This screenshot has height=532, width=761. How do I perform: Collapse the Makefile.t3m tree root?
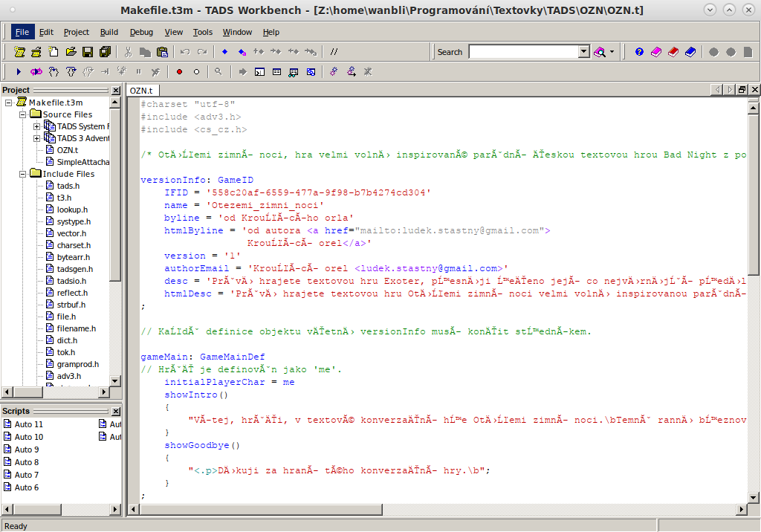tap(9, 103)
